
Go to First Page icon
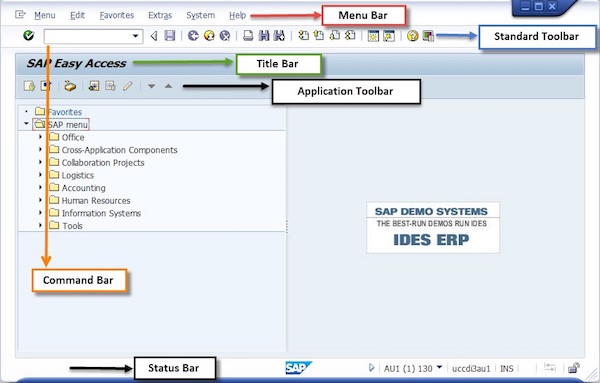point(304,36)
